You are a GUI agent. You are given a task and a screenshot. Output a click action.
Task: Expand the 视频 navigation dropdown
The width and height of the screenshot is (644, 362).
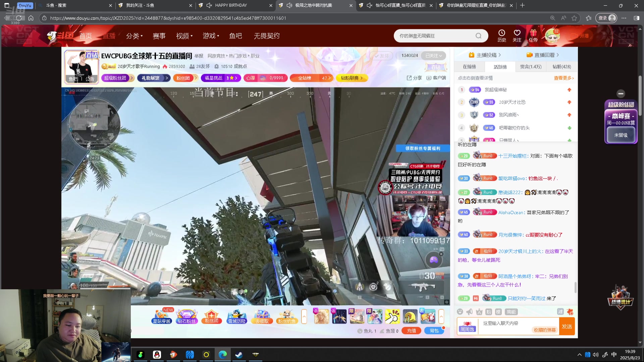pos(184,36)
